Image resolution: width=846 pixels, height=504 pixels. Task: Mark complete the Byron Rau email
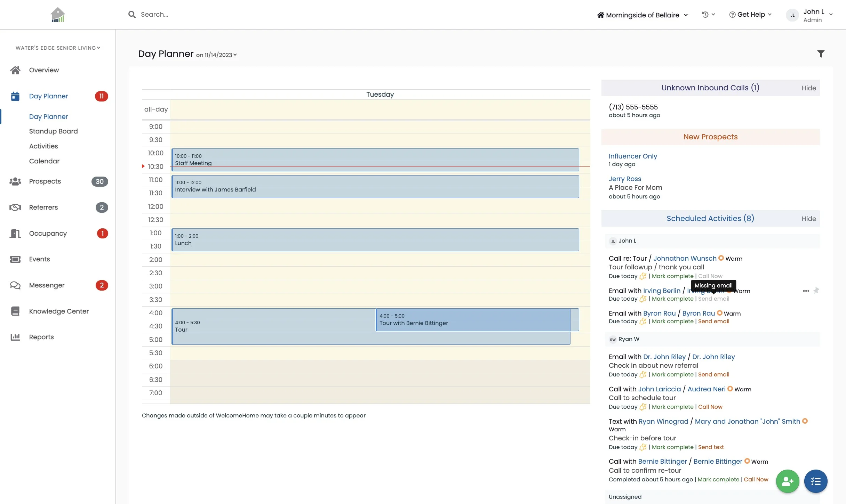click(672, 322)
